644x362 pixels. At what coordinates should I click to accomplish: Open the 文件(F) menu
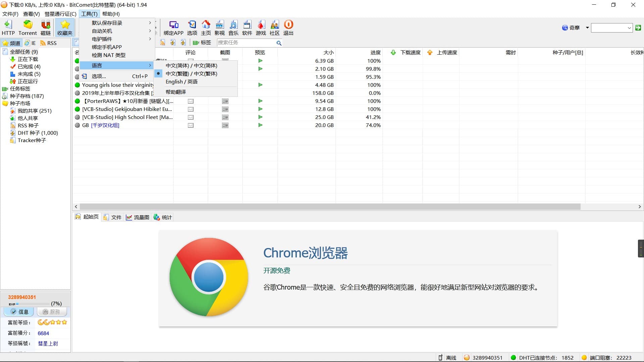[10, 14]
